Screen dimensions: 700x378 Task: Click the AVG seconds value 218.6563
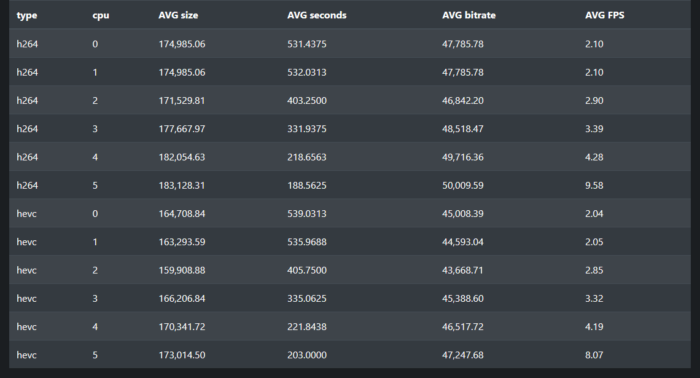(x=307, y=157)
